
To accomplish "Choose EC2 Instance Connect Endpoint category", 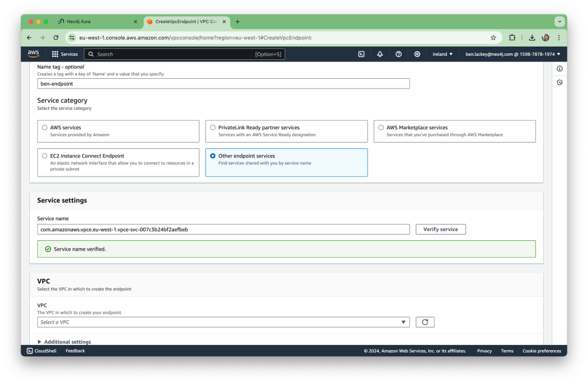I will (44, 155).
